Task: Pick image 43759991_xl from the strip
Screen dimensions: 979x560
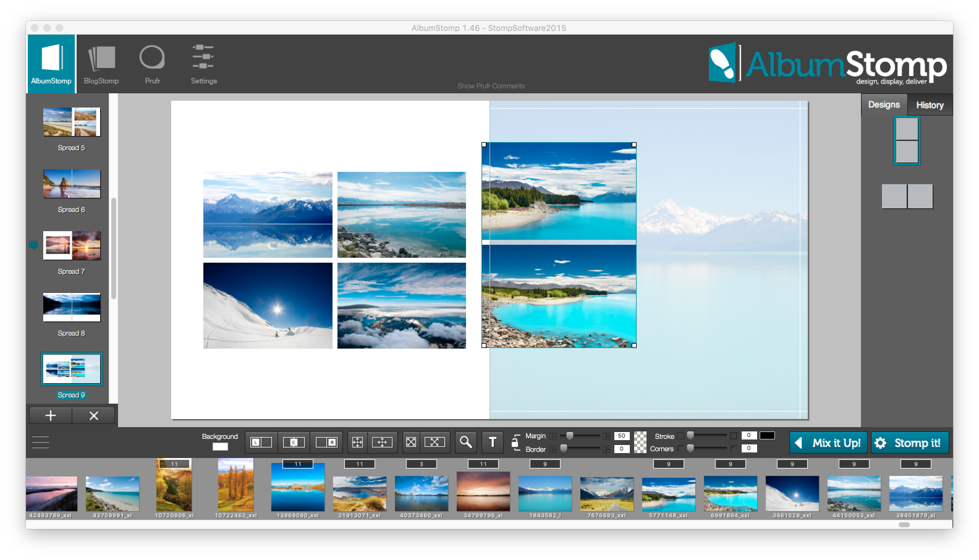Action: coord(112,494)
